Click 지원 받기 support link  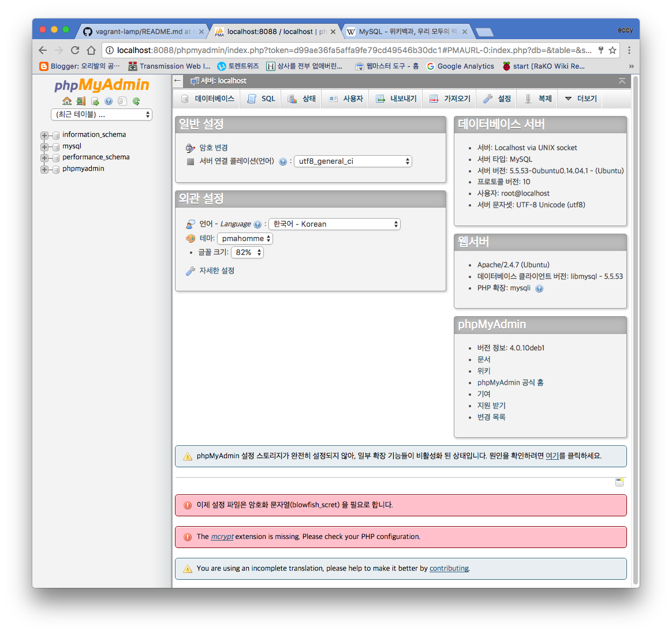tap(491, 406)
